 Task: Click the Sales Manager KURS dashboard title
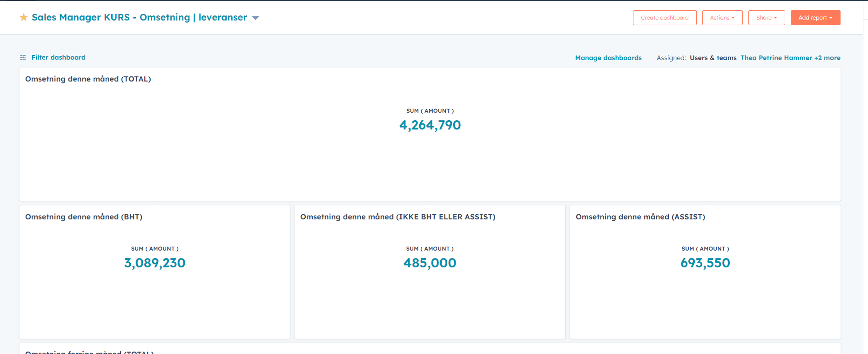[x=139, y=17]
